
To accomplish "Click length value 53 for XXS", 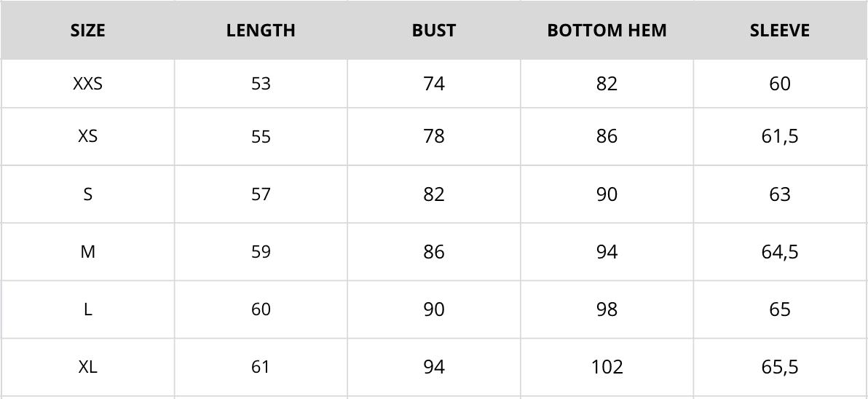I will point(261,84).
